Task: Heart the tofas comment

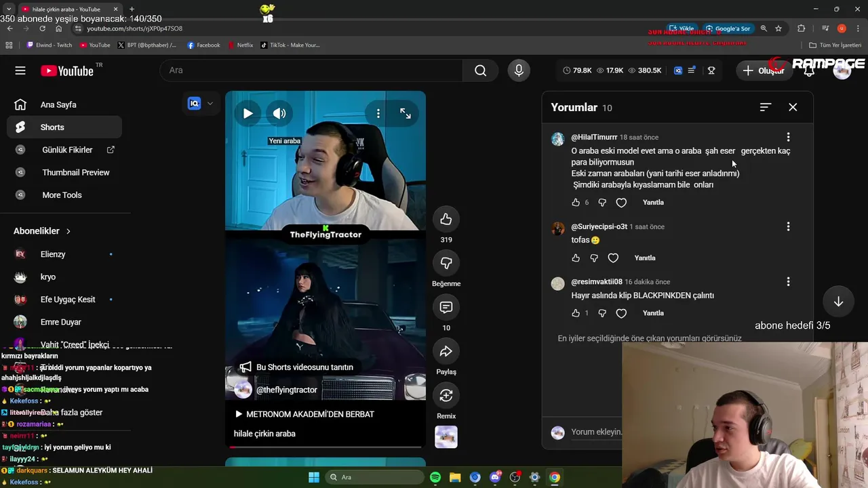Action: (613, 258)
